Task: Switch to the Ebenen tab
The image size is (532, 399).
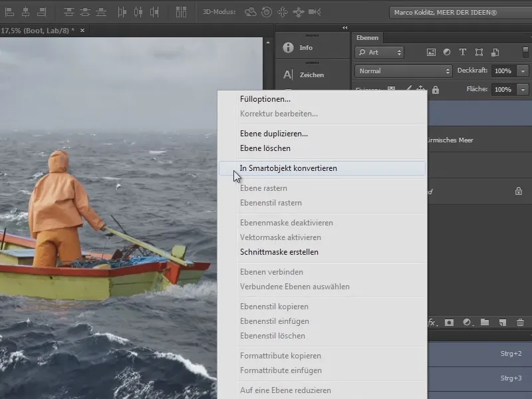Action: [x=367, y=38]
